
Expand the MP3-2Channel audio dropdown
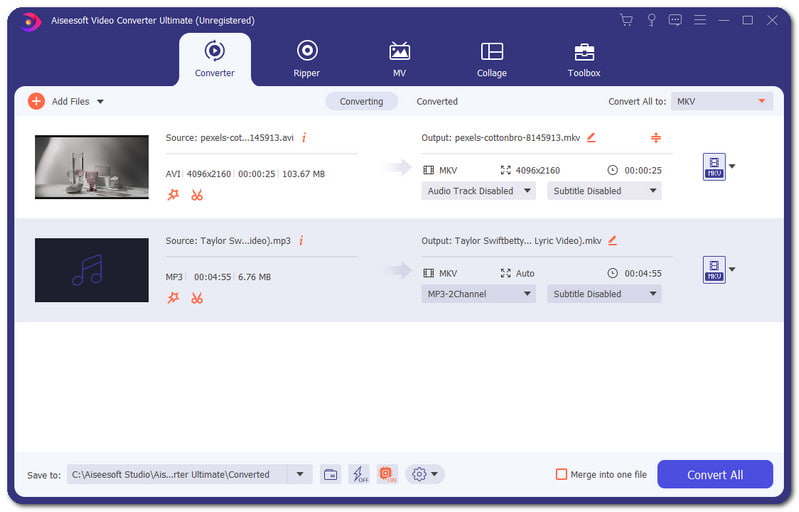pos(478,294)
